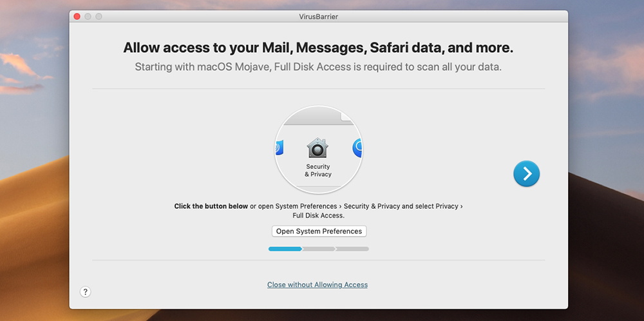
Task: Select the grey middle progress step segment
Action: [319, 249]
